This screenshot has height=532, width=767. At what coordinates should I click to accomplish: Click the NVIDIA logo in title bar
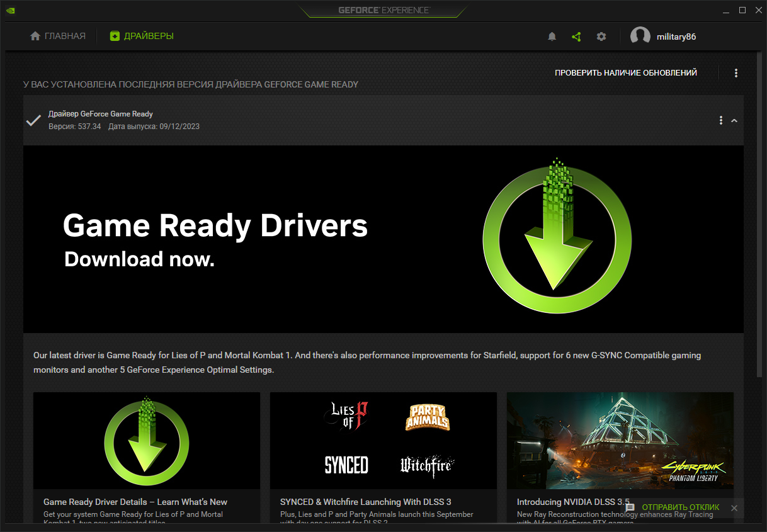(10, 10)
